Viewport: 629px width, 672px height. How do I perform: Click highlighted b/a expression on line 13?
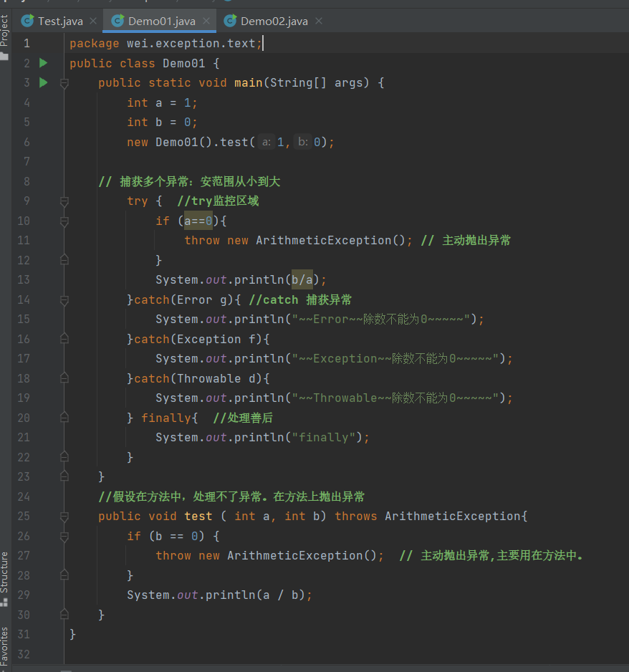pos(302,280)
